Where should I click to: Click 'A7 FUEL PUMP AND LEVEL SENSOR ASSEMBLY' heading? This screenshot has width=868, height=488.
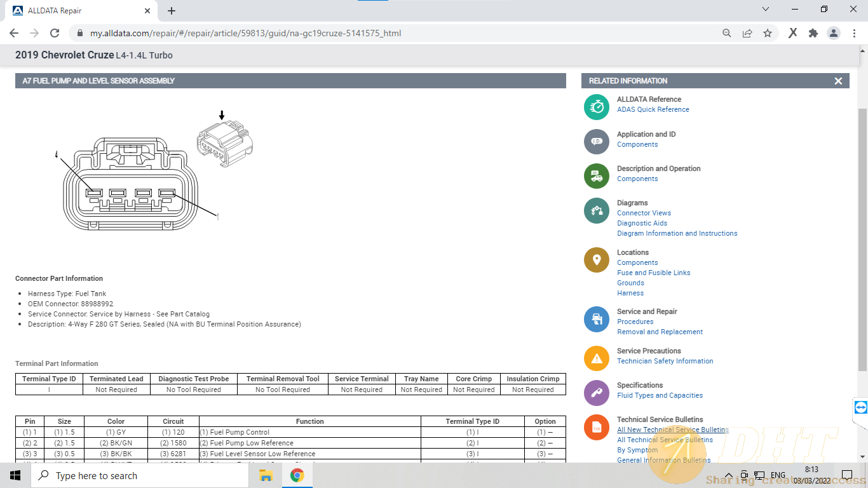tap(98, 81)
